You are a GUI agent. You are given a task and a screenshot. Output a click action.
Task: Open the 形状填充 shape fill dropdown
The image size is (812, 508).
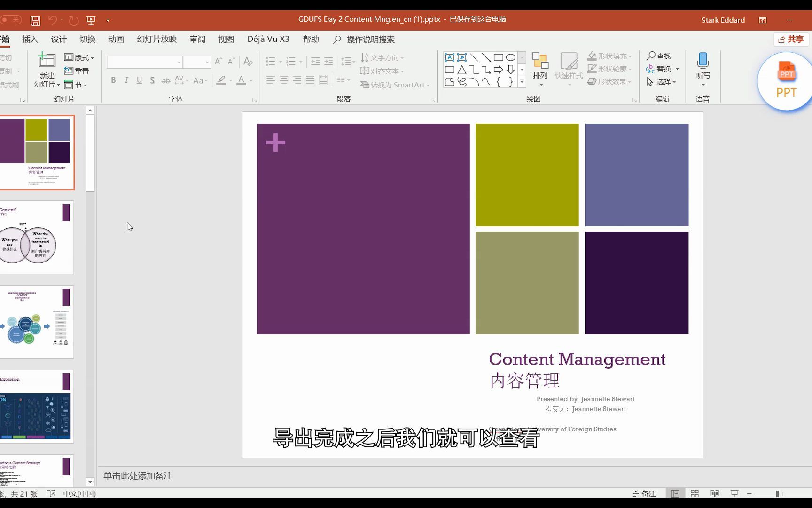coord(610,56)
